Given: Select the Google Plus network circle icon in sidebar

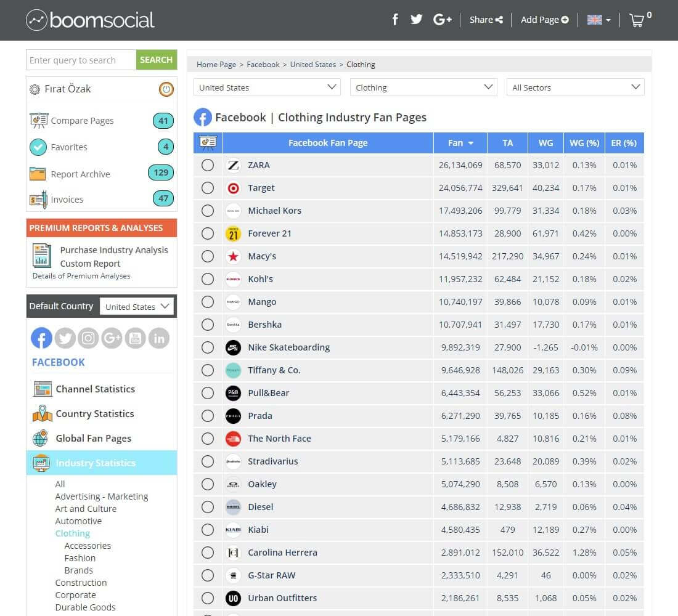Looking at the screenshot, I should [x=112, y=338].
